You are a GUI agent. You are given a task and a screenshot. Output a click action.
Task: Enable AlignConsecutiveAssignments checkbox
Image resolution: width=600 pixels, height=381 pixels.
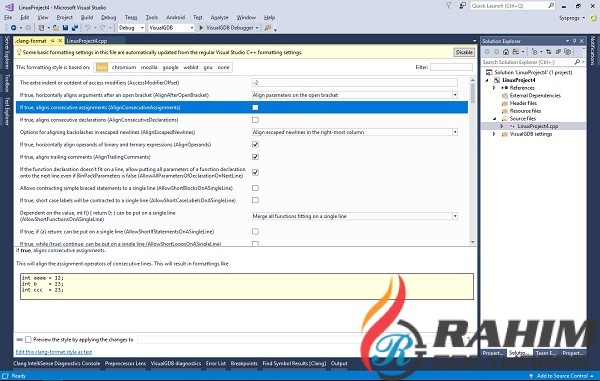click(255, 107)
